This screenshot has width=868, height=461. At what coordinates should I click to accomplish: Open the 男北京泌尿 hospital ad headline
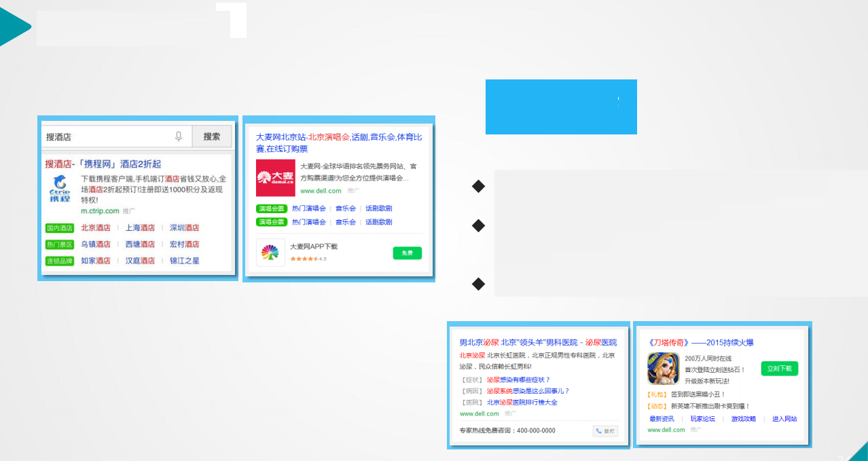coord(538,343)
